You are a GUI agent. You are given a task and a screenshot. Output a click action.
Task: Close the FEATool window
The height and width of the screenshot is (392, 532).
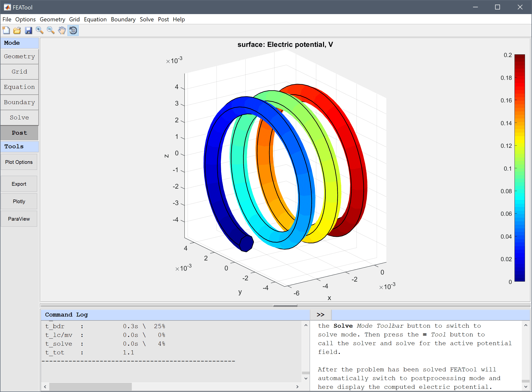pyautogui.click(x=520, y=7)
